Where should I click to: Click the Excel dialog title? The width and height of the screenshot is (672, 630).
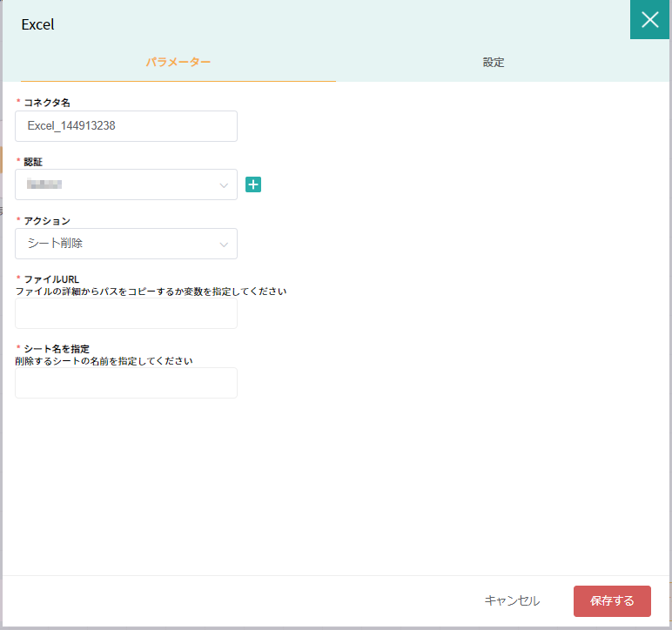coord(37,25)
